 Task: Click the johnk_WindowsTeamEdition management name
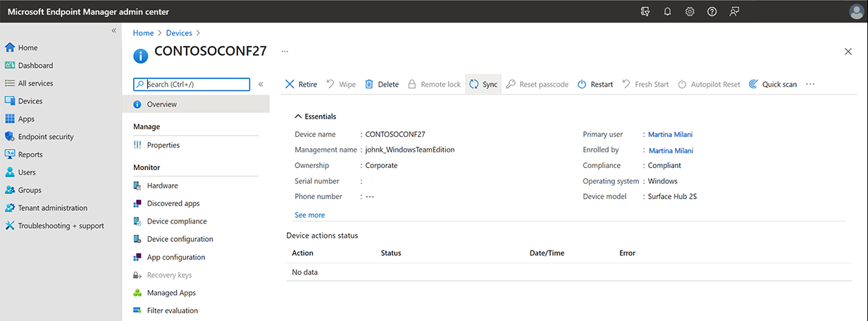[x=410, y=150]
